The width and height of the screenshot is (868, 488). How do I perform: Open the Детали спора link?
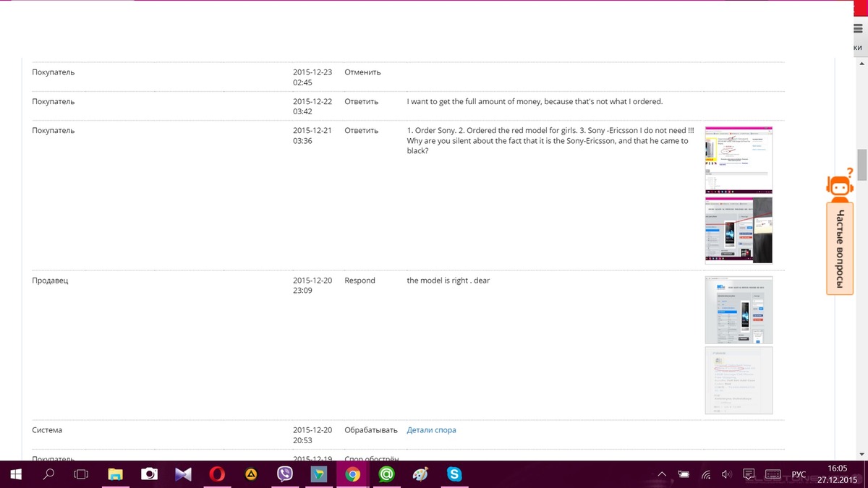click(x=431, y=430)
